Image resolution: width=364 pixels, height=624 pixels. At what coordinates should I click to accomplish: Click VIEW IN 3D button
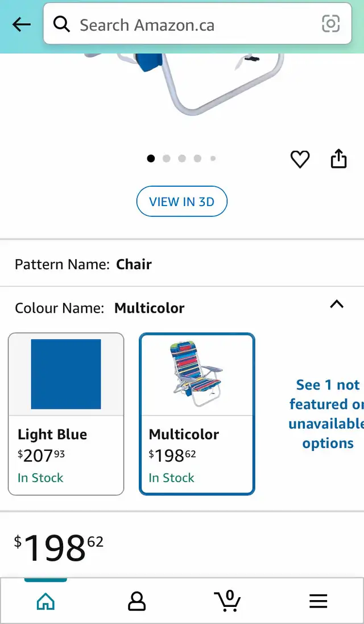click(182, 202)
